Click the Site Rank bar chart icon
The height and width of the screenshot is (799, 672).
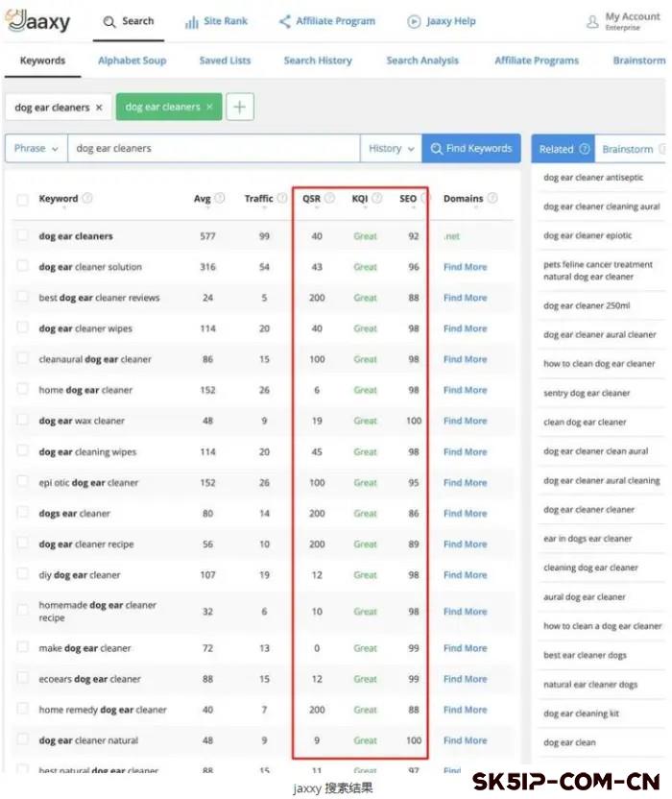(x=191, y=22)
